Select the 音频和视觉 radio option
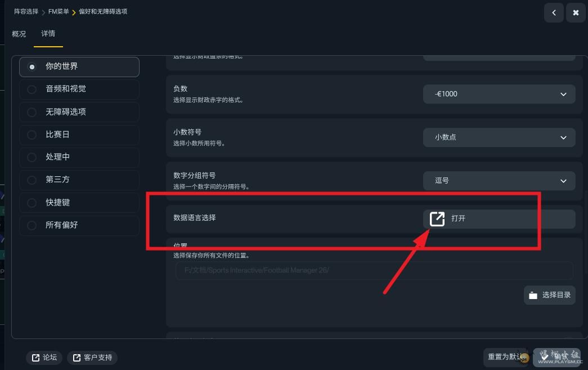 (x=79, y=89)
